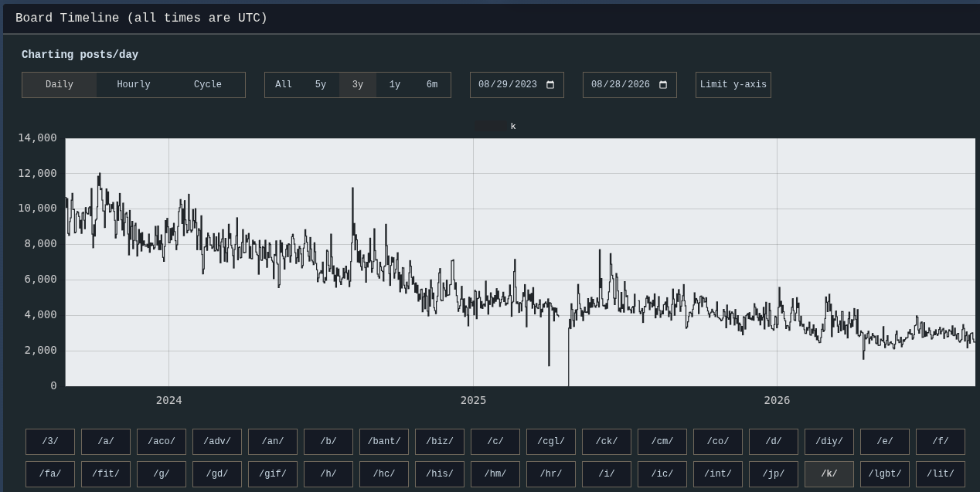Toggle the k series legend color box
Screen dimensions: 980x492
point(490,126)
